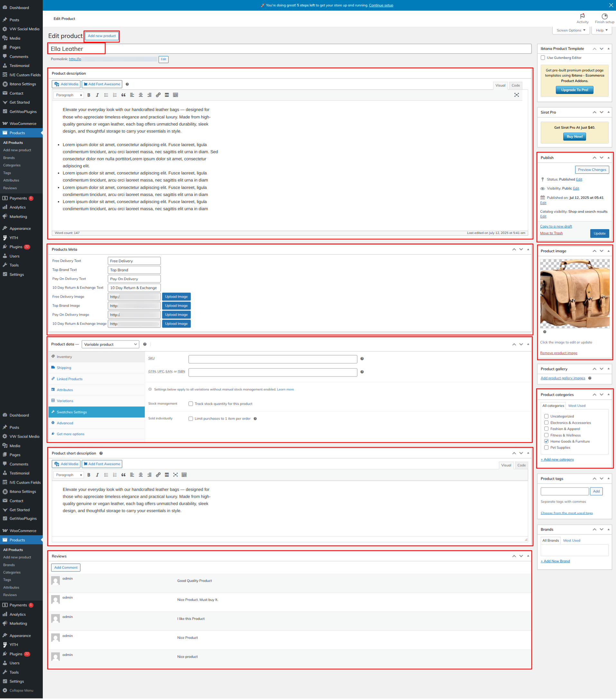Open the Variations tab in Product data
Viewport: 616px width, 699px height.
[65, 401]
